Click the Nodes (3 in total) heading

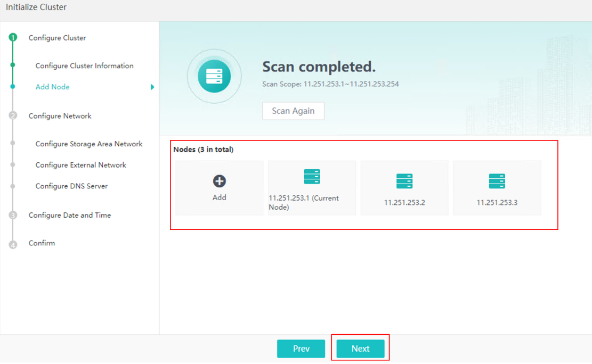[x=204, y=150]
